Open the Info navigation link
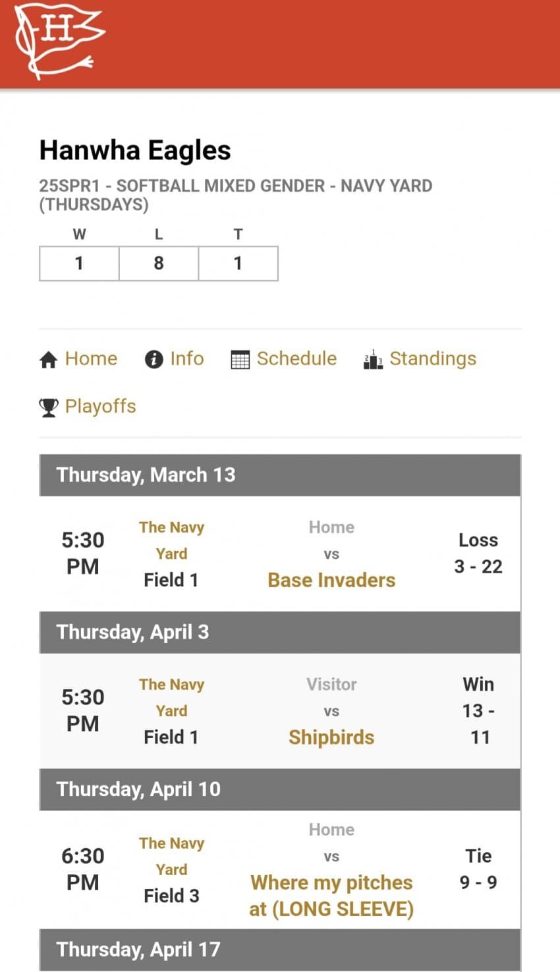560x972 pixels. [187, 358]
